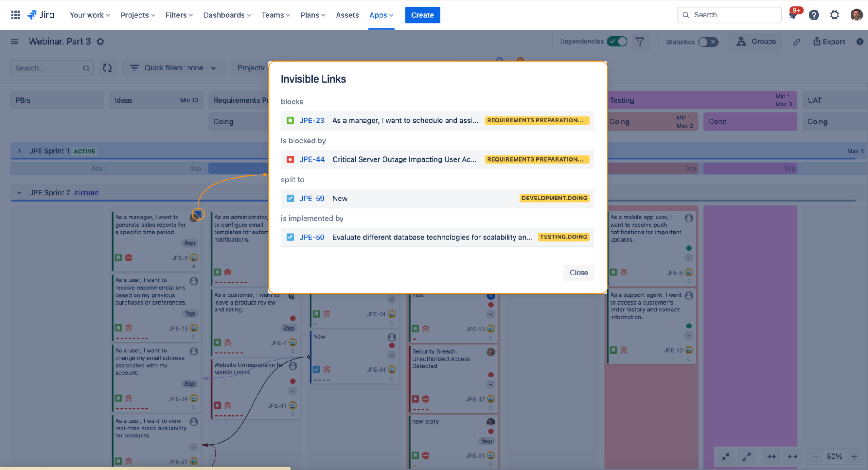This screenshot has width=868, height=470.
Task: Open board settings gear beside Webinar title
Action: tap(100, 42)
